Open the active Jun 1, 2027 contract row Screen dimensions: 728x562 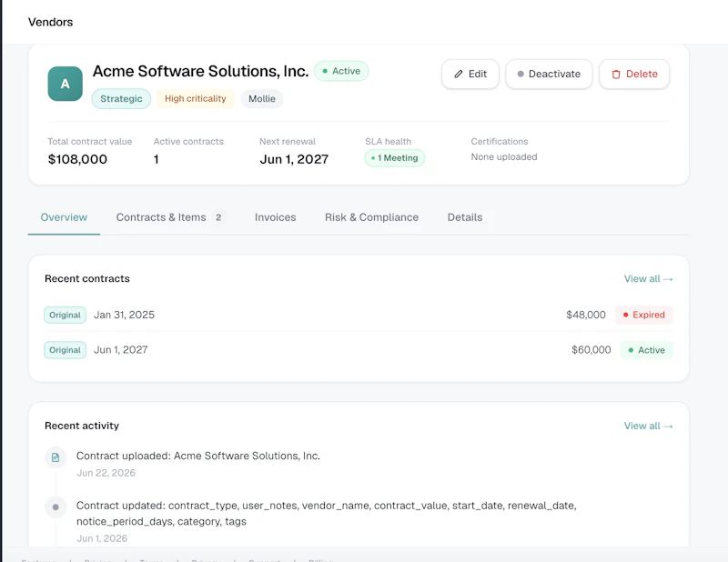click(359, 350)
